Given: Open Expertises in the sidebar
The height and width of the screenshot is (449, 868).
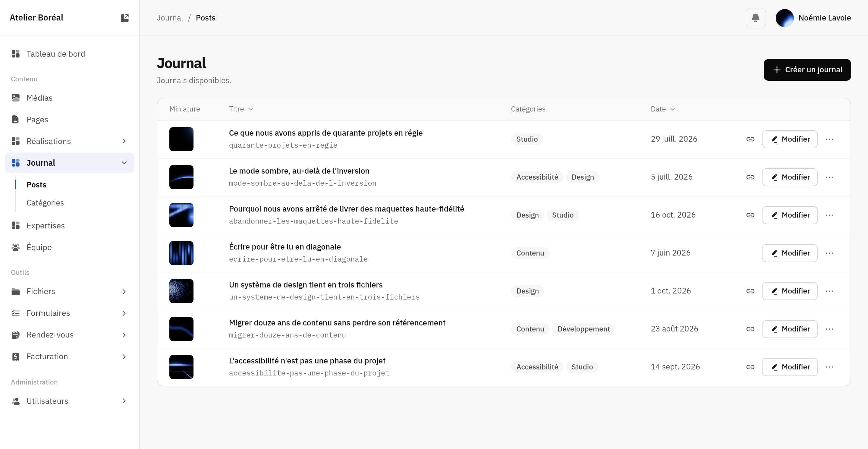Looking at the screenshot, I should [x=69, y=226].
